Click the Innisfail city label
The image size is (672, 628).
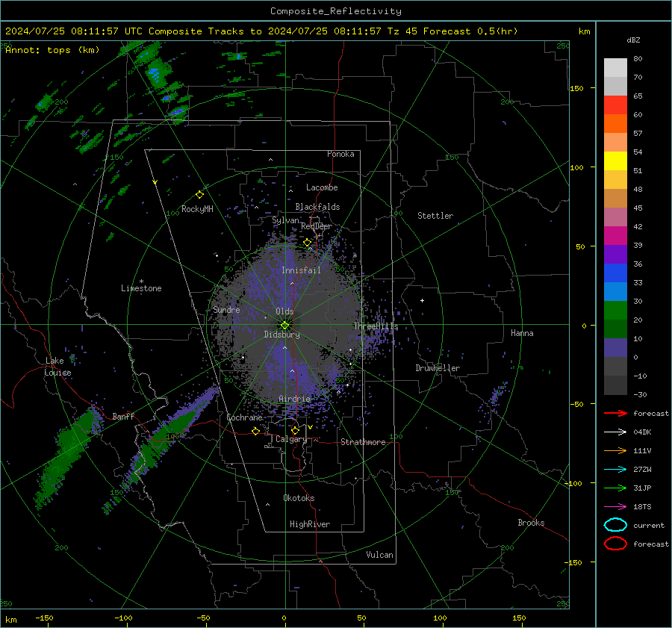[301, 270]
